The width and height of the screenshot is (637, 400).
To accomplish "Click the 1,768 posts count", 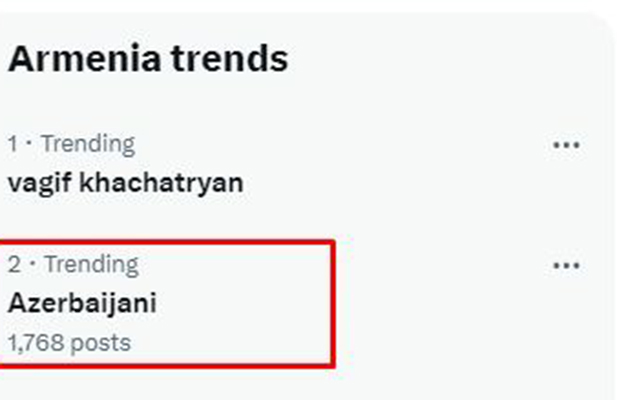I will [69, 343].
